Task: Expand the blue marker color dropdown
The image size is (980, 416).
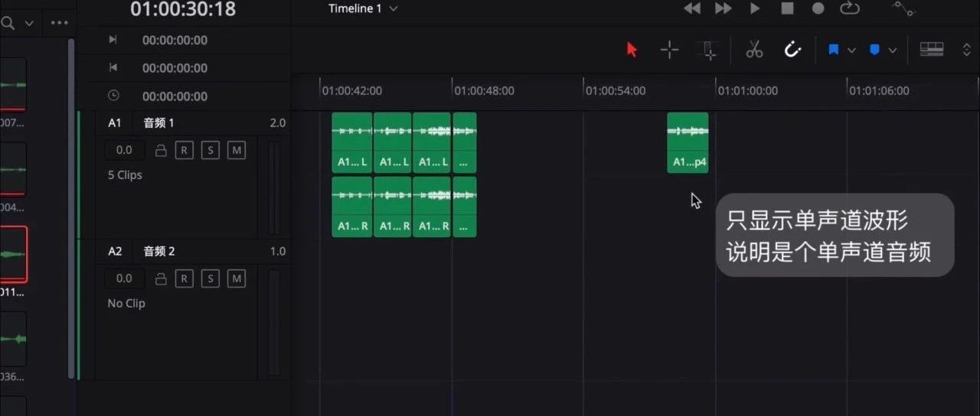Action: (893, 50)
